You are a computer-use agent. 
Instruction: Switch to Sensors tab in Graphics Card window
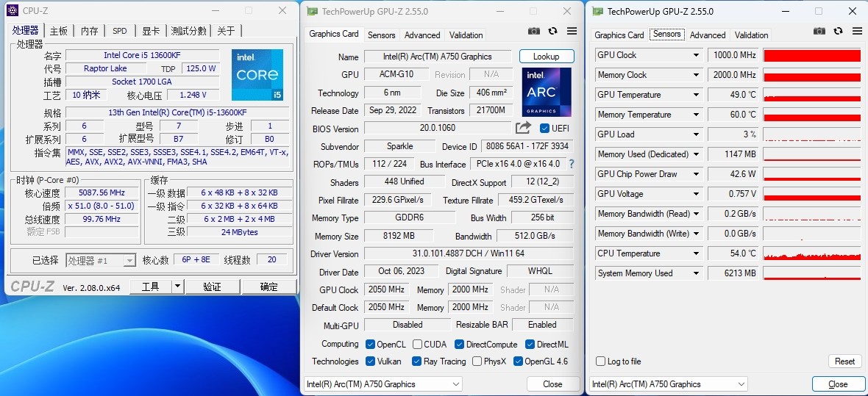pos(382,35)
